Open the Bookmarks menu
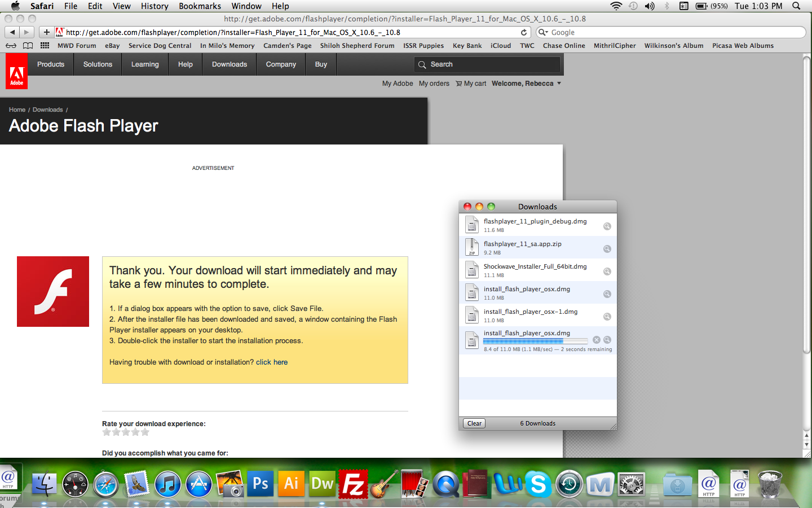 (200, 6)
